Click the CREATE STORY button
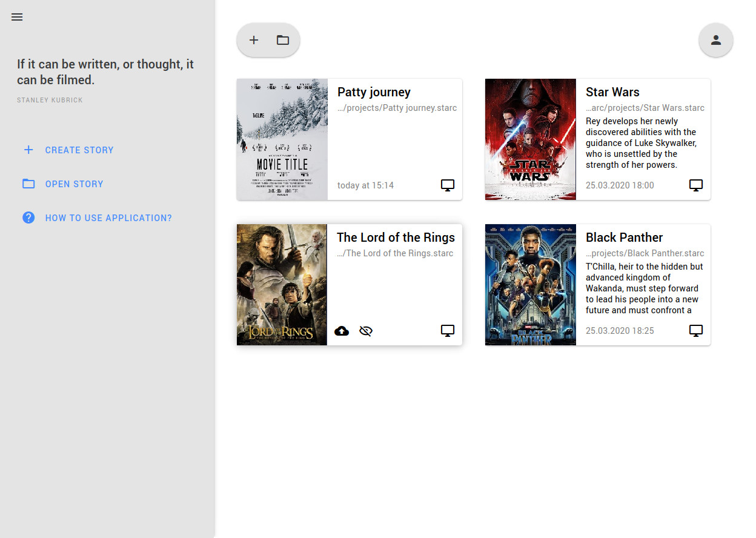Viewport: 756px width, 538px height. pos(79,150)
